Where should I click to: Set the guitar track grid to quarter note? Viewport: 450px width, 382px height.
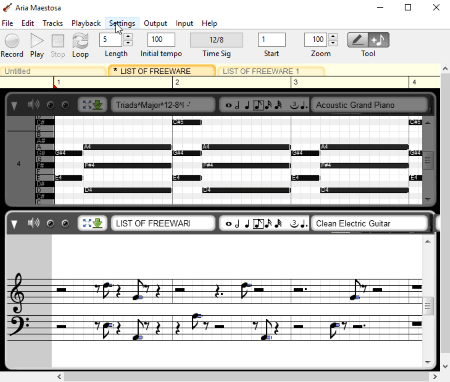coord(247,224)
